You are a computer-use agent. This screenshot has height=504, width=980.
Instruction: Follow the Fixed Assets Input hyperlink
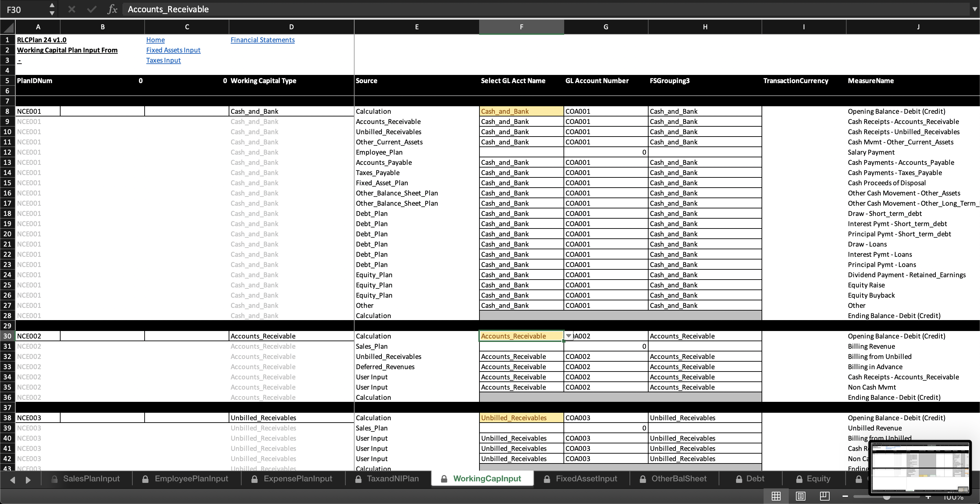(173, 50)
